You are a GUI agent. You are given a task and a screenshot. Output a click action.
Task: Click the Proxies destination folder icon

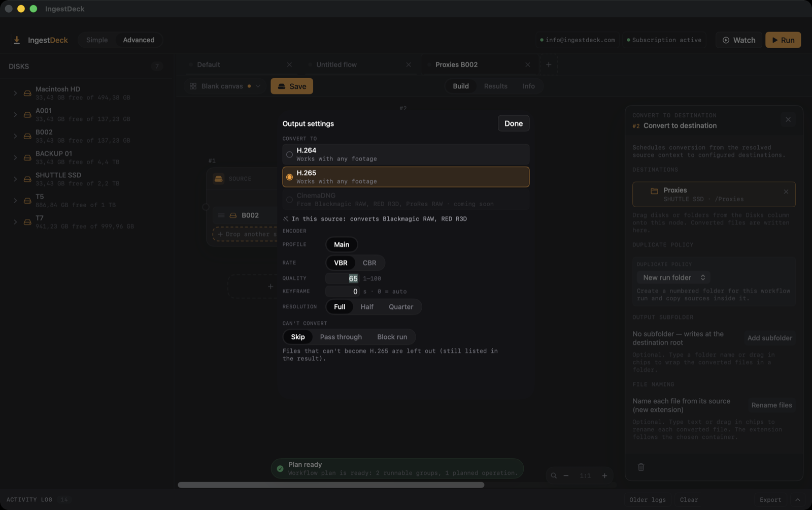coord(654,191)
